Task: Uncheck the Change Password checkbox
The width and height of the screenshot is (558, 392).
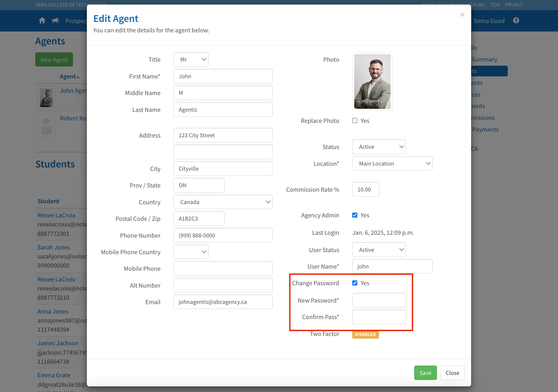Action: pyautogui.click(x=355, y=283)
